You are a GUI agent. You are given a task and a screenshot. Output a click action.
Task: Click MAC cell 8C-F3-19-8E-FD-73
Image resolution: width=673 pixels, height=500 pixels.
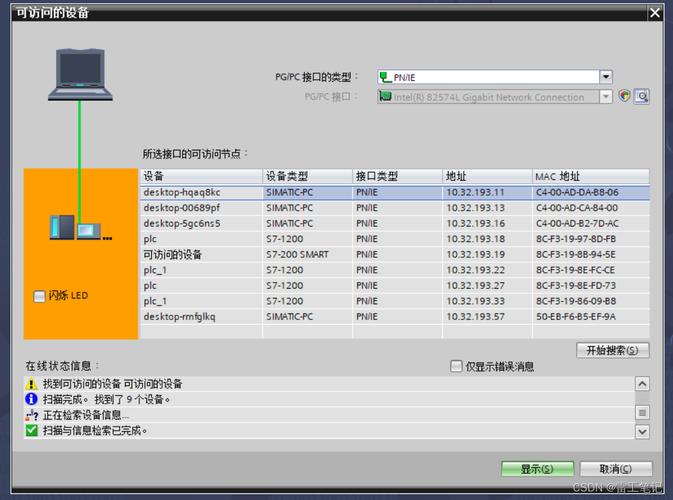coord(591,285)
